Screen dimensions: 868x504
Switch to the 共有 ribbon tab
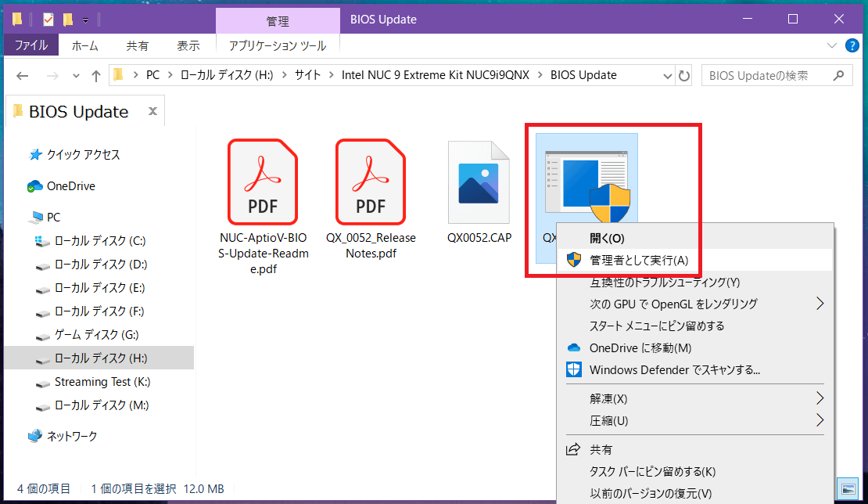138,45
